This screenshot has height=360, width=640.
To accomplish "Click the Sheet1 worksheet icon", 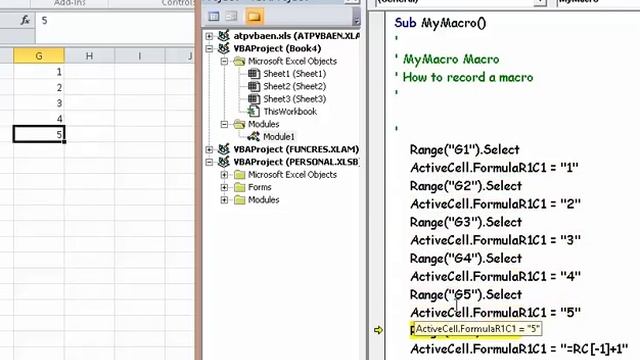I will coord(254,74).
